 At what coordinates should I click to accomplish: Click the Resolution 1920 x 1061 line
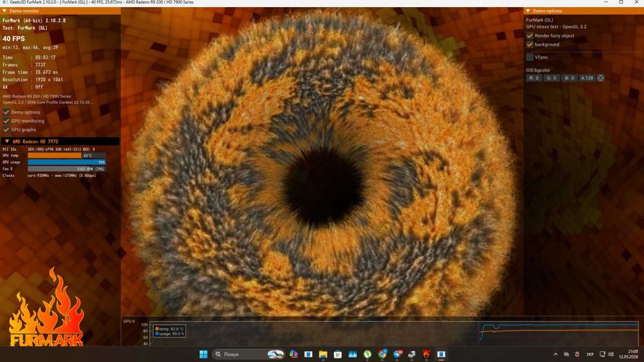(x=32, y=80)
